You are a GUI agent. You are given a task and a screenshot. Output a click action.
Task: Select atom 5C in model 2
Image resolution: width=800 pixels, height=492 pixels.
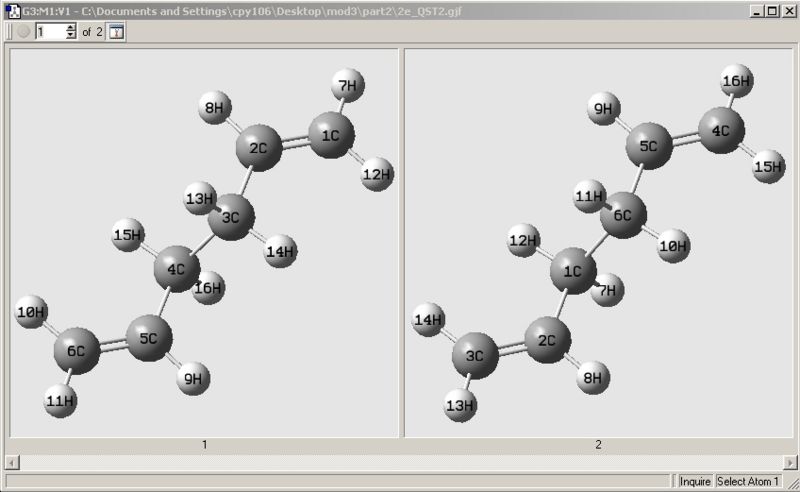click(649, 146)
